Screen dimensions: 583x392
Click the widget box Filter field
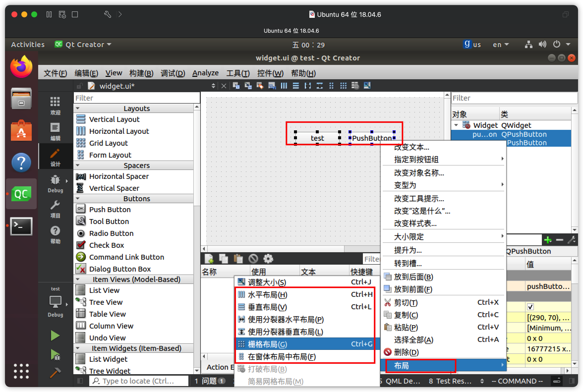point(137,98)
